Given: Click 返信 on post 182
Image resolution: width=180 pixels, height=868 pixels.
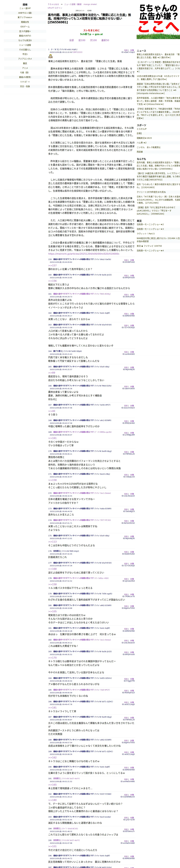Looking at the screenshot, I should [126, 641].
